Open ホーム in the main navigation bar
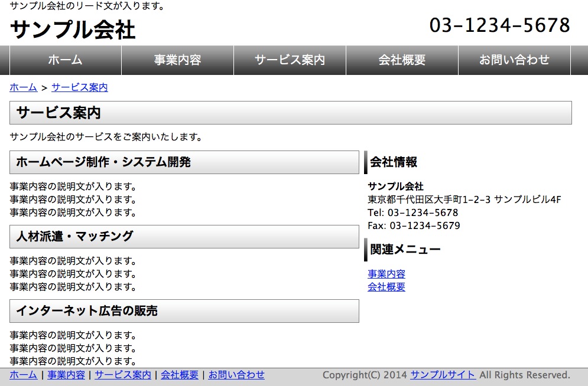The image size is (588, 386). (x=65, y=60)
